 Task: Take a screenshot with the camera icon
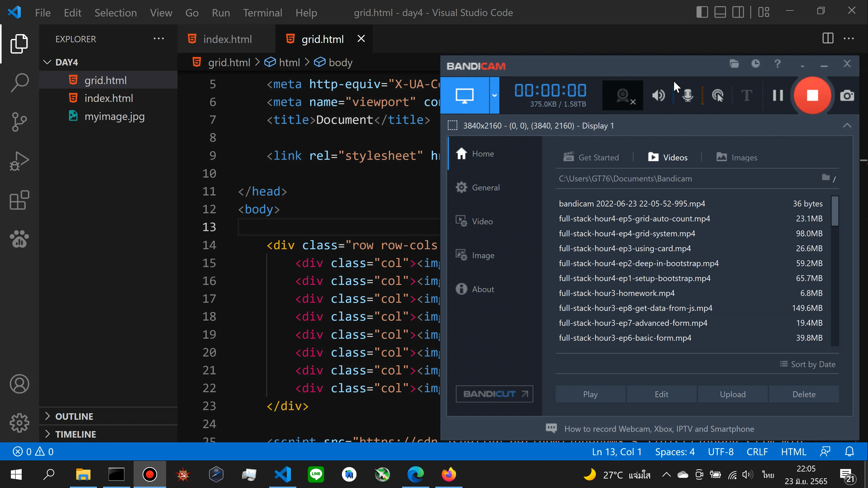847,96
